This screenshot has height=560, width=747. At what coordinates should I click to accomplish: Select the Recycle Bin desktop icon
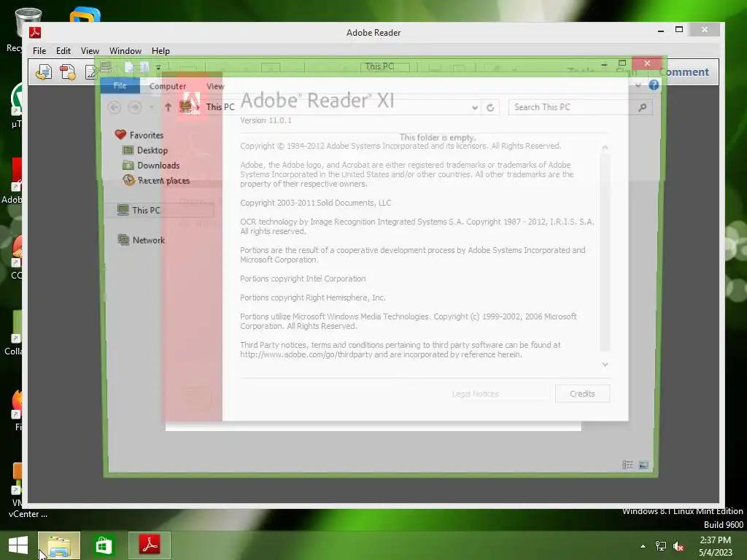point(19,29)
